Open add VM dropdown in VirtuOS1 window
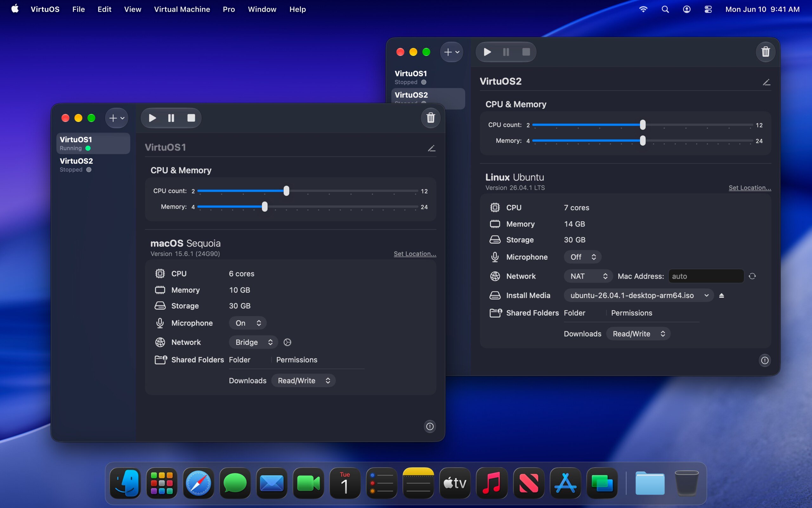This screenshot has height=508, width=812. click(x=116, y=118)
